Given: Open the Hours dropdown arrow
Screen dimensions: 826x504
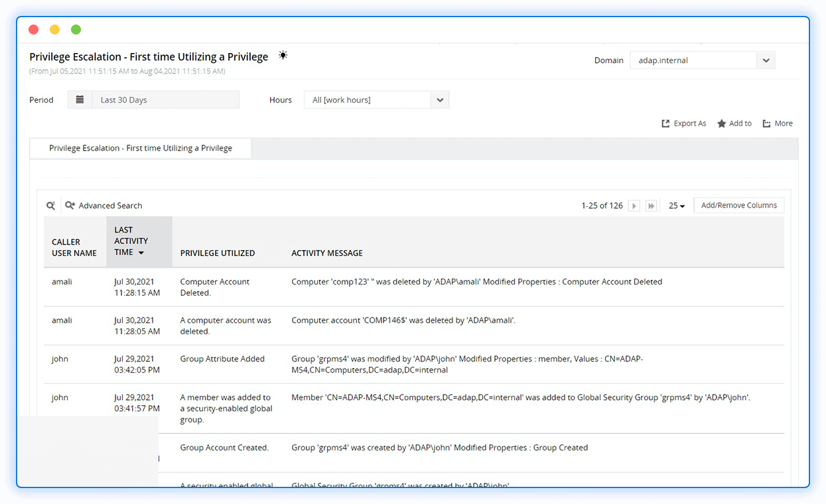Looking at the screenshot, I should 439,99.
